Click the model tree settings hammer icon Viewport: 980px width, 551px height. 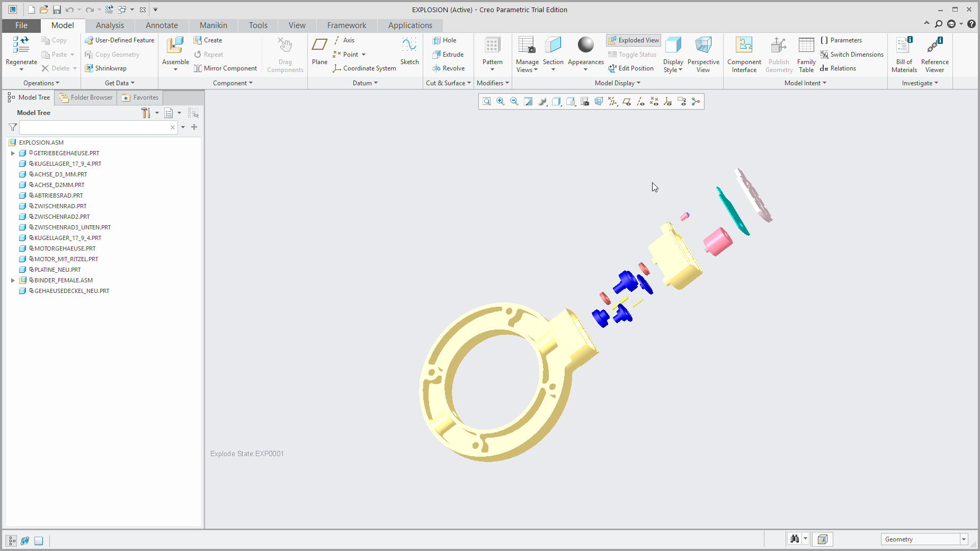pyautogui.click(x=146, y=113)
